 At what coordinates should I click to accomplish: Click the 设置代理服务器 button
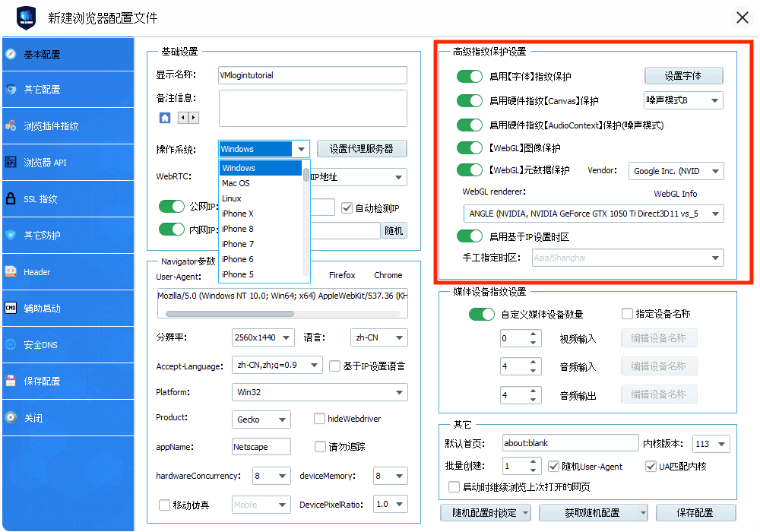point(362,149)
